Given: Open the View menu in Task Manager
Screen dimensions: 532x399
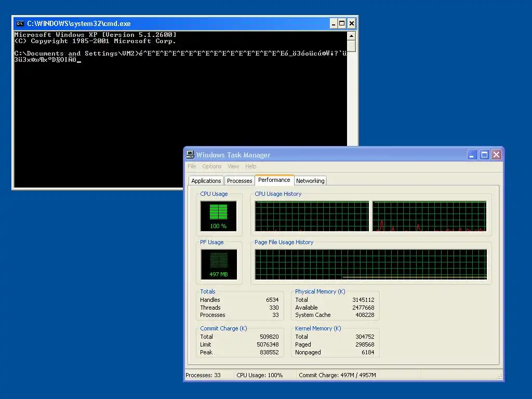Looking at the screenshot, I should [x=233, y=166].
